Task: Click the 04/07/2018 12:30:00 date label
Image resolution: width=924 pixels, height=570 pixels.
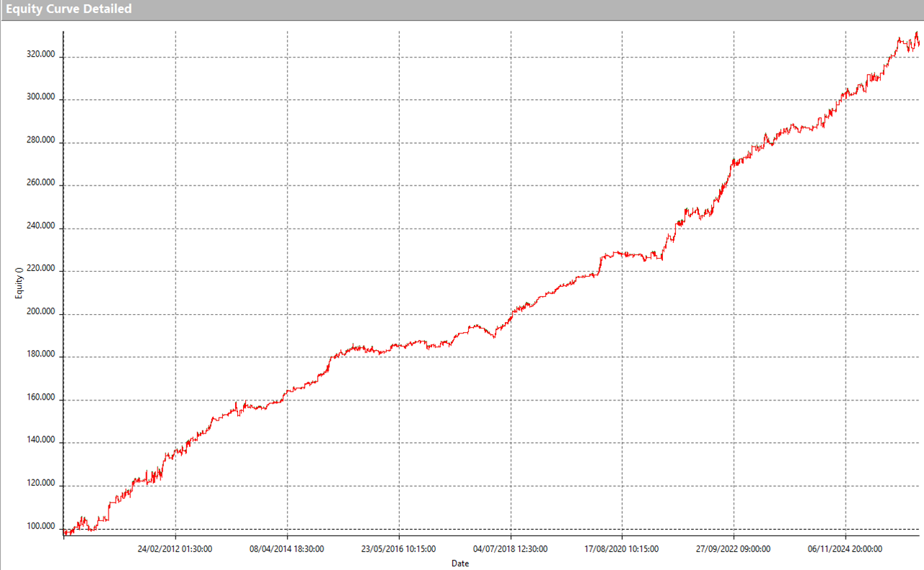Action: click(x=511, y=549)
